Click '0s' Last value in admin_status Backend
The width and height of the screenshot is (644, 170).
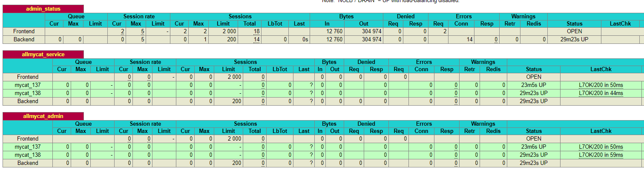(305, 40)
